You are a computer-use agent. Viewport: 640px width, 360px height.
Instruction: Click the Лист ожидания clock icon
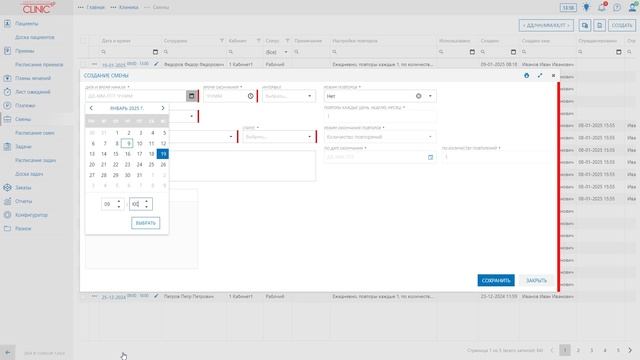pyautogui.click(x=7, y=92)
